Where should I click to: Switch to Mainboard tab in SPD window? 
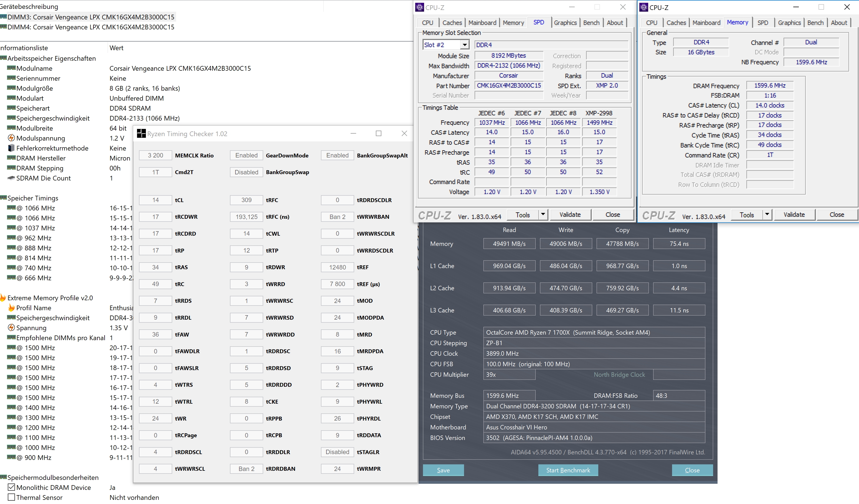point(482,22)
